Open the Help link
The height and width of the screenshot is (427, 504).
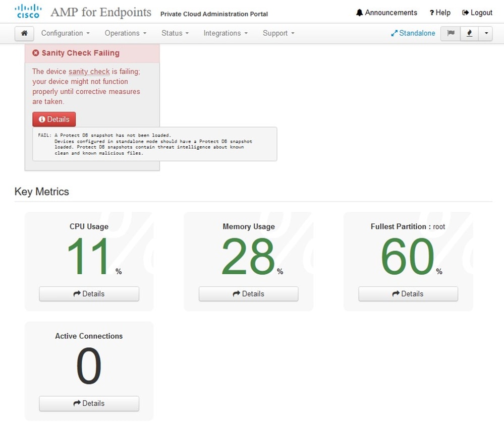[x=440, y=13]
